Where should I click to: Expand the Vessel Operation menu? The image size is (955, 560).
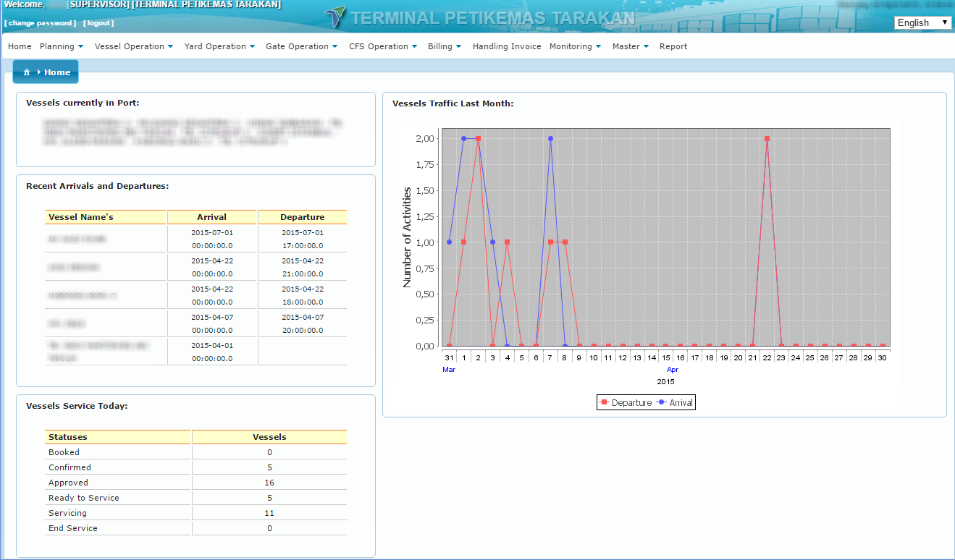click(x=134, y=46)
